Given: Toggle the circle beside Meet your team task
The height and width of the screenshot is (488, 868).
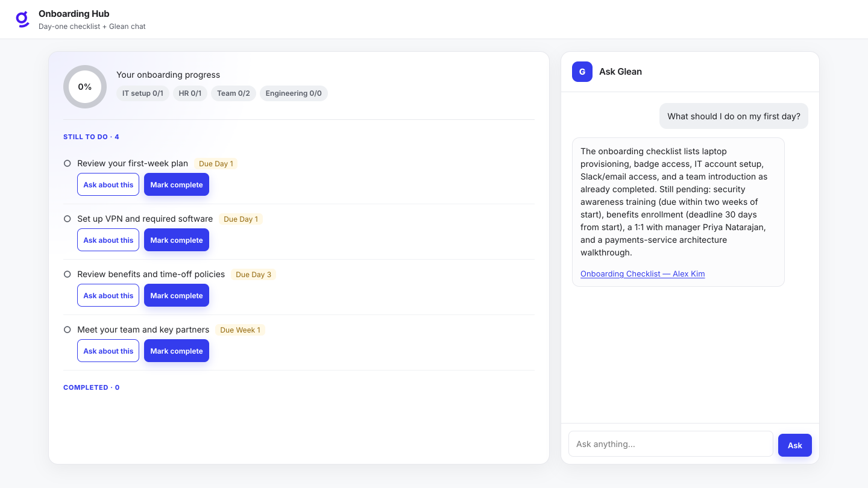Looking at the screenshot, I should tap(68, 330).
